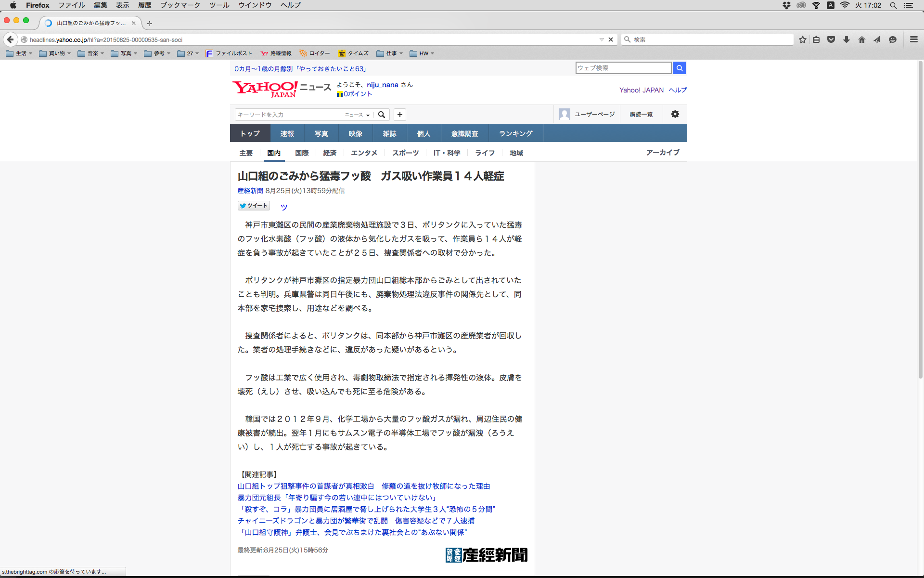The image size is (924, 578).
Task: Save page to Pocket icon
Action: pos(831,39)
